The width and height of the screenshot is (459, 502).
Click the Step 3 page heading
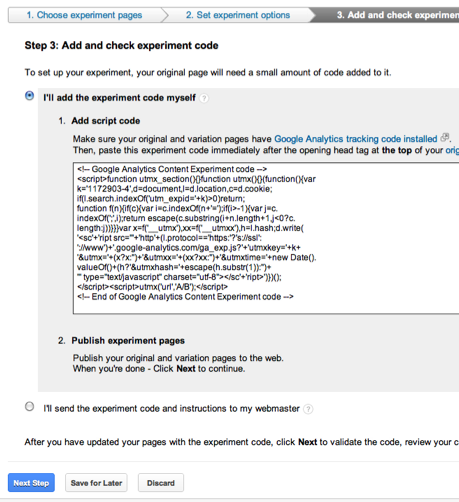121,45
